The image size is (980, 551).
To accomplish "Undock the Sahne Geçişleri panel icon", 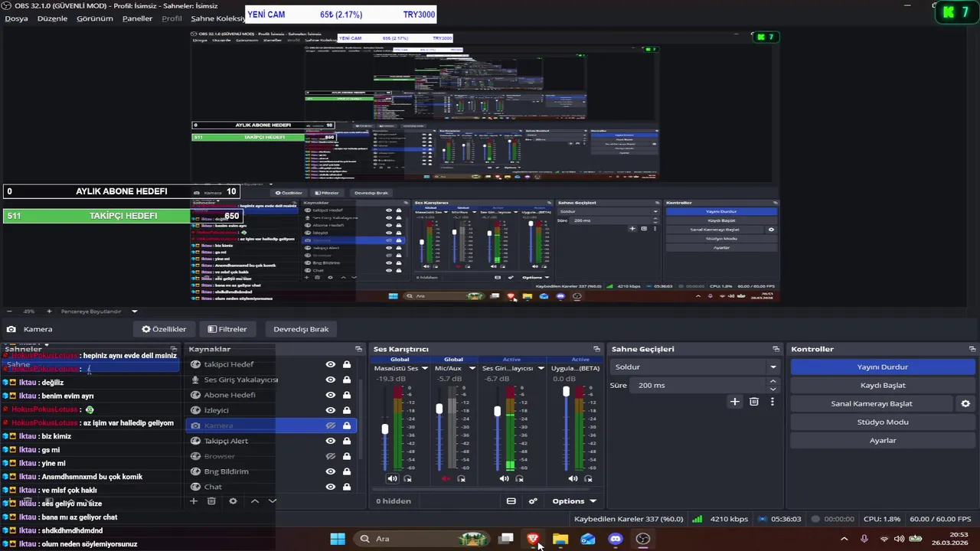I will 776,349.
